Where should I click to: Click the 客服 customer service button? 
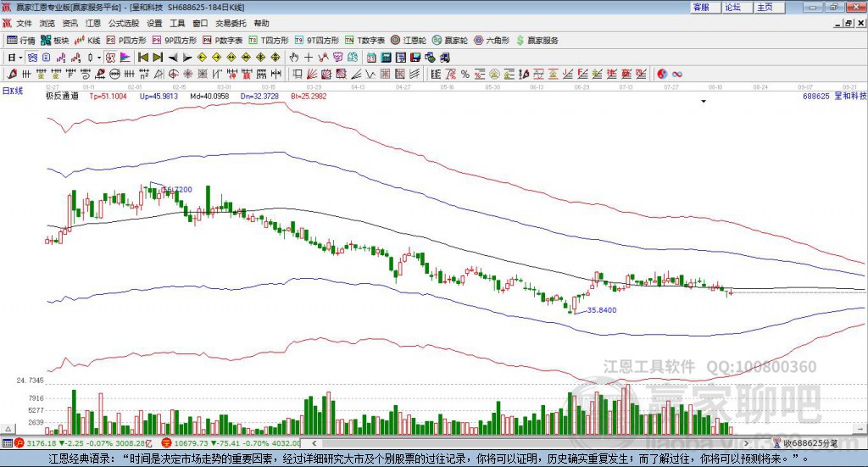click(704, 7)
